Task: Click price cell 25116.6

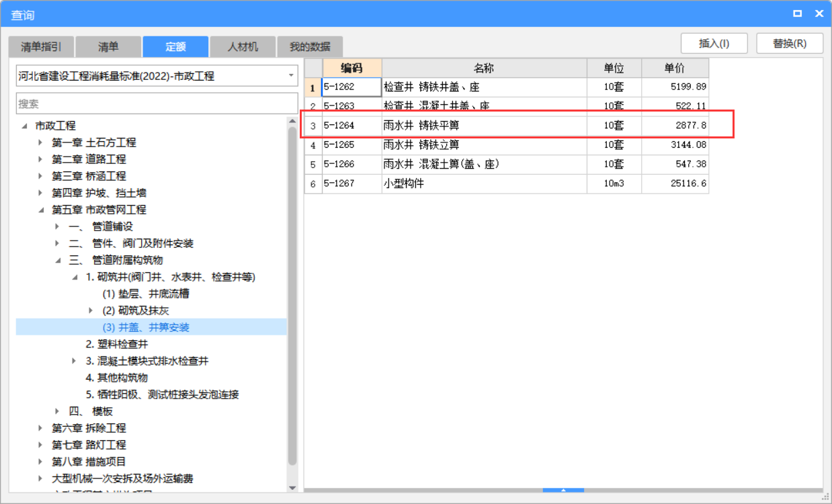Action: point(675,183)
